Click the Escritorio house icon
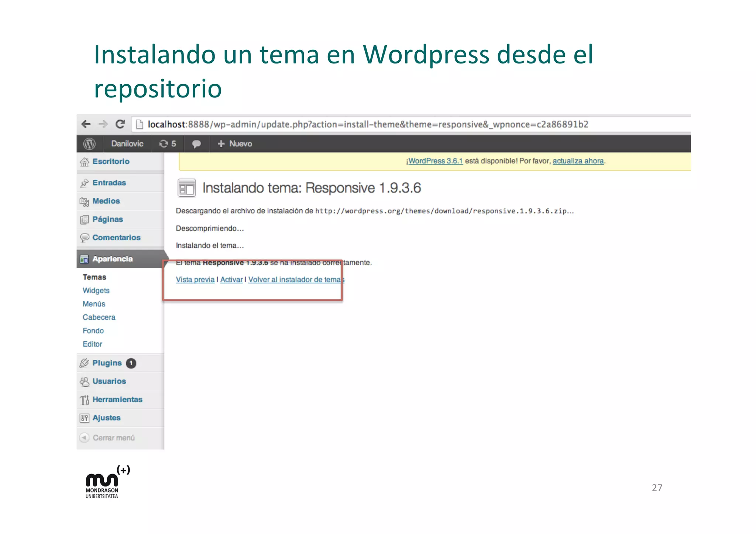The height and width of the screenshot is (534, 756). [x=85, y=162]
